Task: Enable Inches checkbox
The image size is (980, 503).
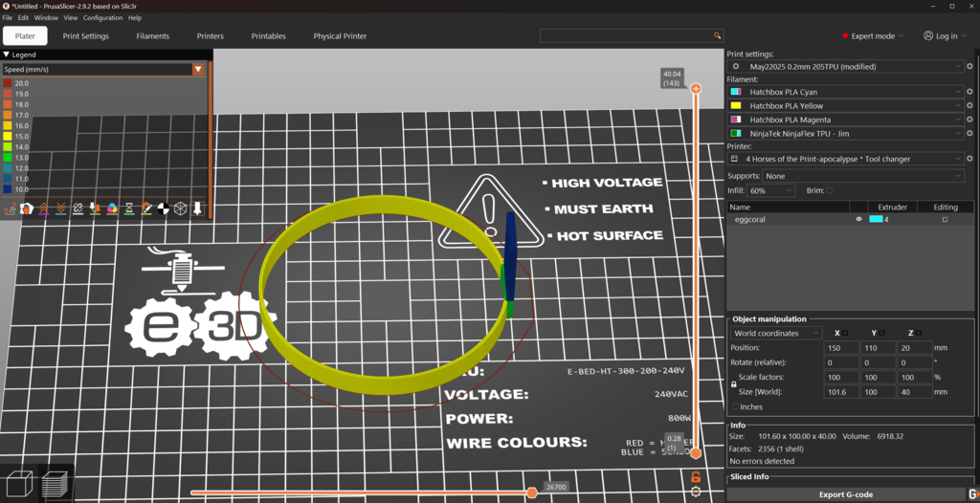Action: (736, 406)
